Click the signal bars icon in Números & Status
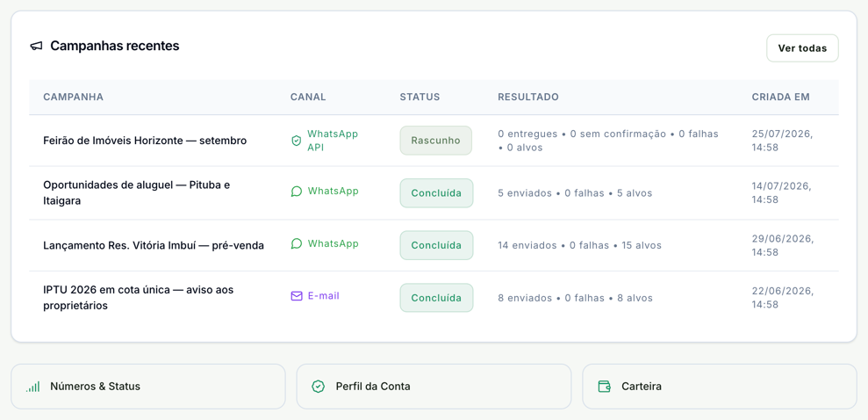The height and width of the screenshot is (420, 868). pyautogui.click(x=32, y=387)
